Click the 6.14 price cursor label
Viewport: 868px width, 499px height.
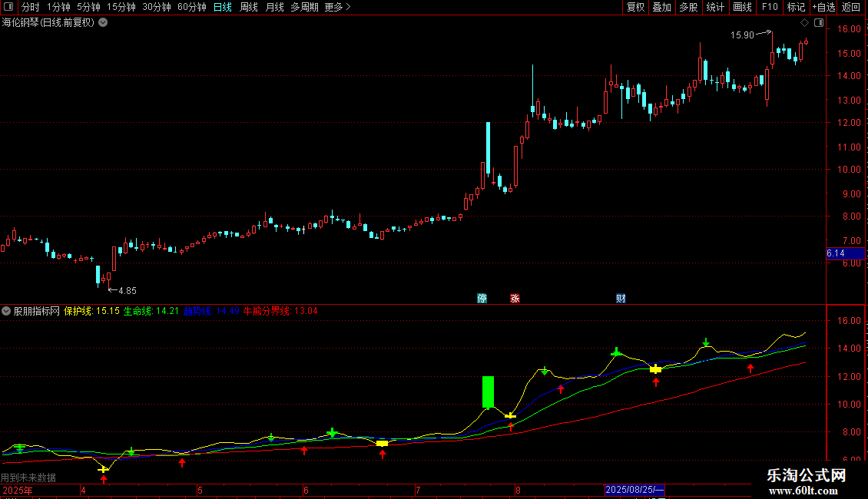click(x=845, y=253)
